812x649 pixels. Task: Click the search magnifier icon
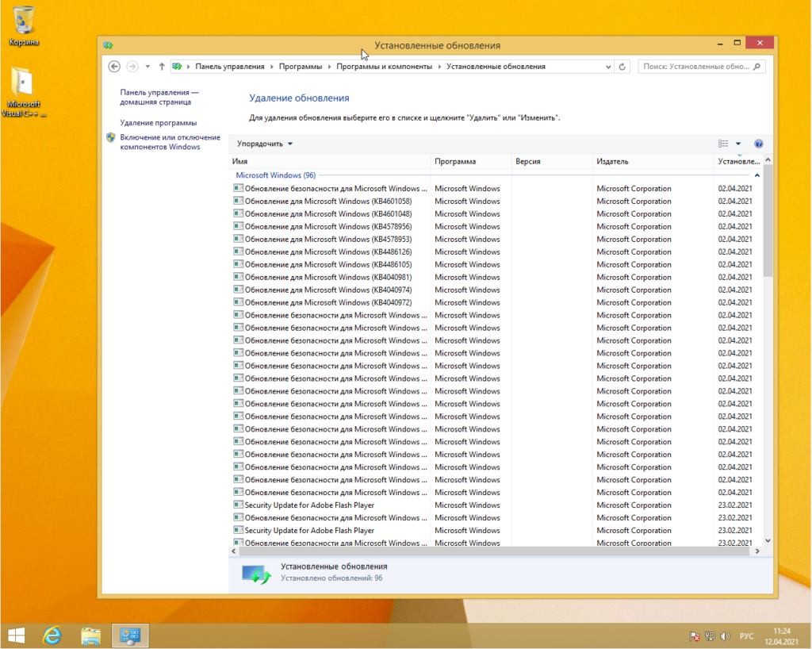coord(756,67)
